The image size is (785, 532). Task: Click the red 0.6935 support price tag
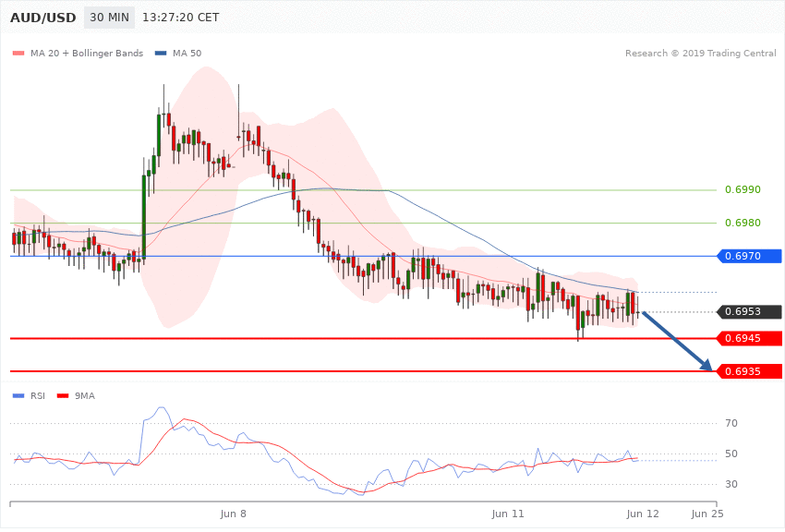[750, 371]
